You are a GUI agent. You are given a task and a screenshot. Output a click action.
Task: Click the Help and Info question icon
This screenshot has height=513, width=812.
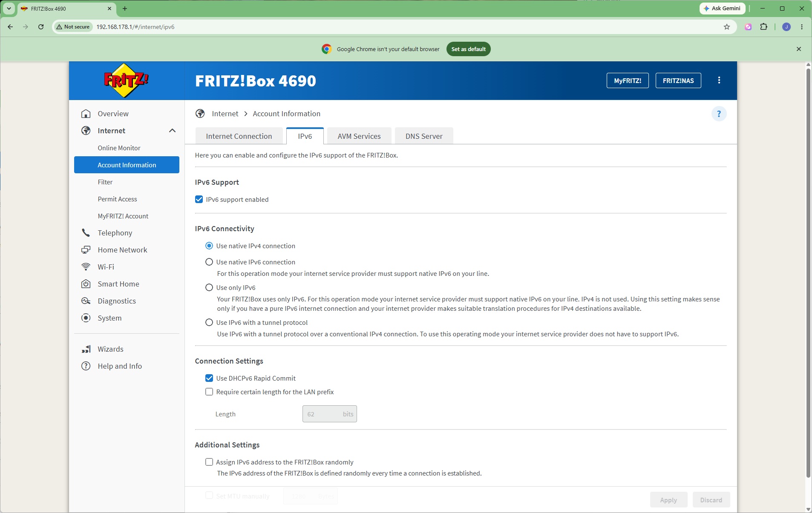point(86,366)
